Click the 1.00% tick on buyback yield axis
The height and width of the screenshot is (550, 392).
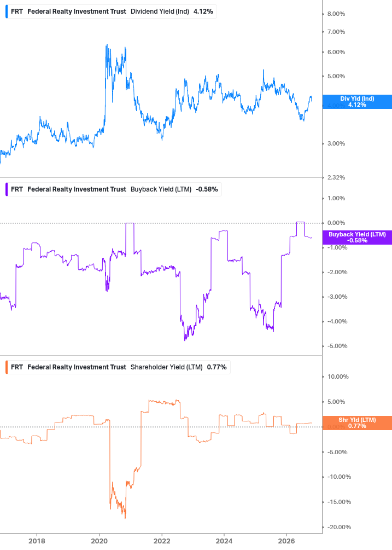click(x=336, y=198)
